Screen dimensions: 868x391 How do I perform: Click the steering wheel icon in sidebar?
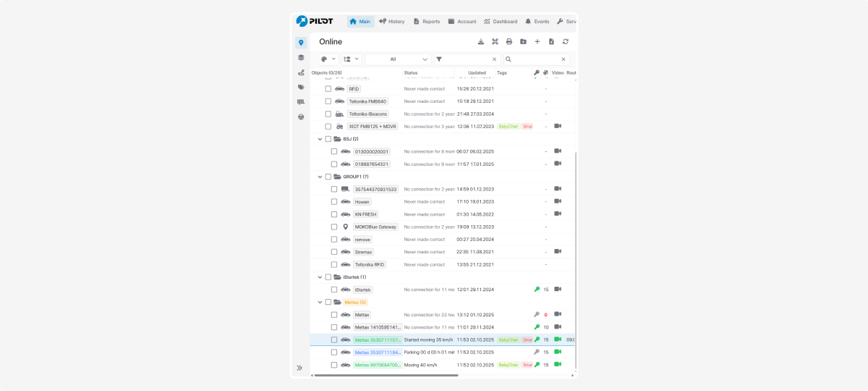point(301,117)
